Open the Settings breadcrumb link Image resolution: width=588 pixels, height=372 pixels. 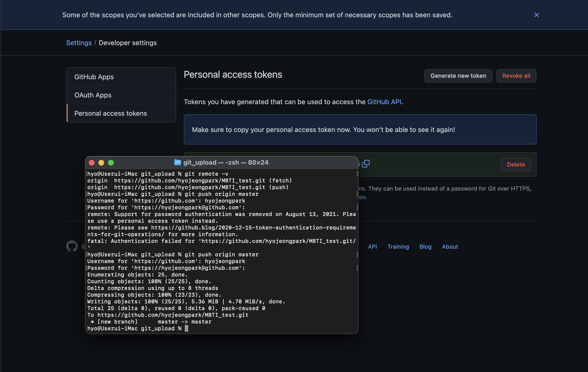(79, 43)
